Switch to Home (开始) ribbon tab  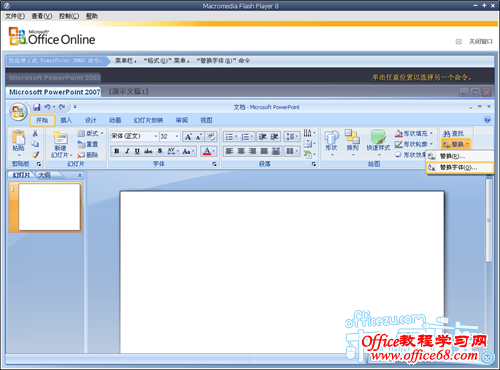[x=42, y=120]
